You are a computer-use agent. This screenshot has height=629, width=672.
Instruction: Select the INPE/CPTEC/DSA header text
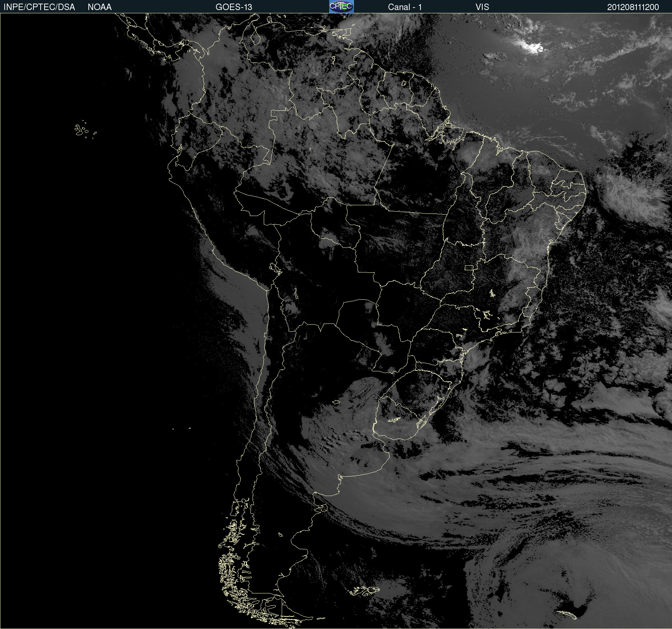pos(39,7)
